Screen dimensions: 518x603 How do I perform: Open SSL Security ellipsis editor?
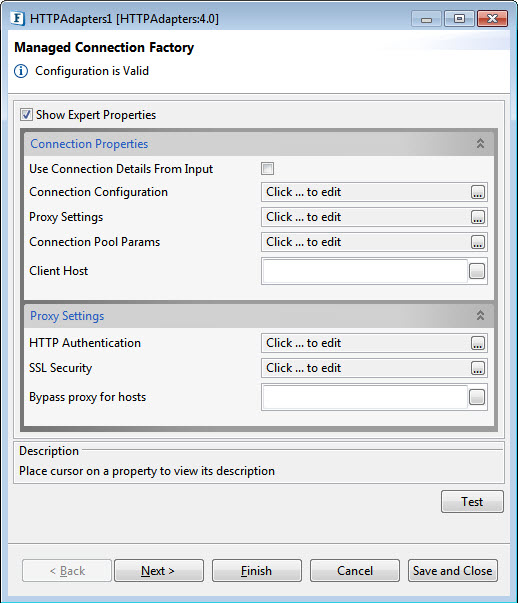(477, 368)
